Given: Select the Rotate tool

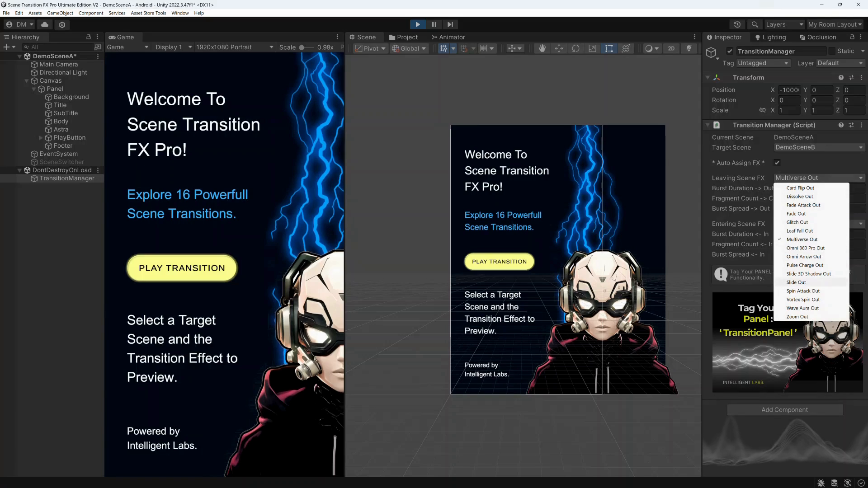Looking at the screenshot, I should click(576, 48).
